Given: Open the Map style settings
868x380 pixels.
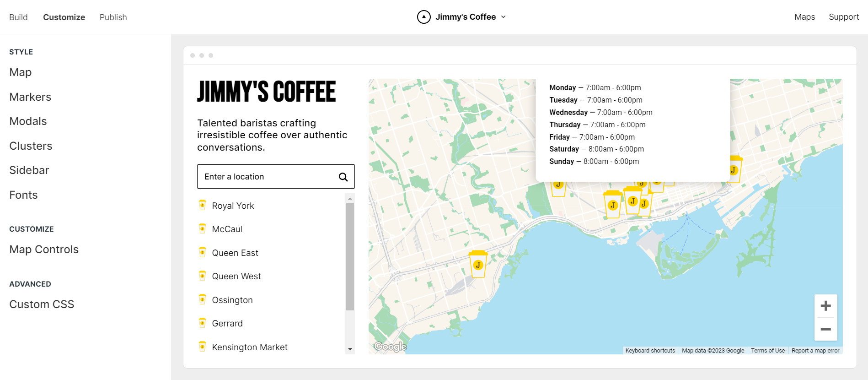Looking at the screenshot, I should click(21, 72).
